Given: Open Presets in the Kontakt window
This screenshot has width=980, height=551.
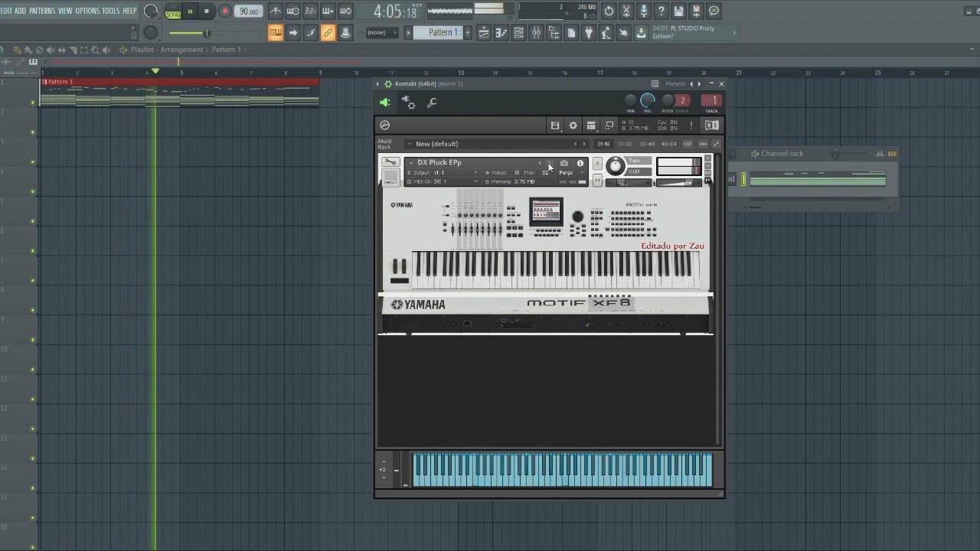Looking at the screenshot, I should 675,83.
